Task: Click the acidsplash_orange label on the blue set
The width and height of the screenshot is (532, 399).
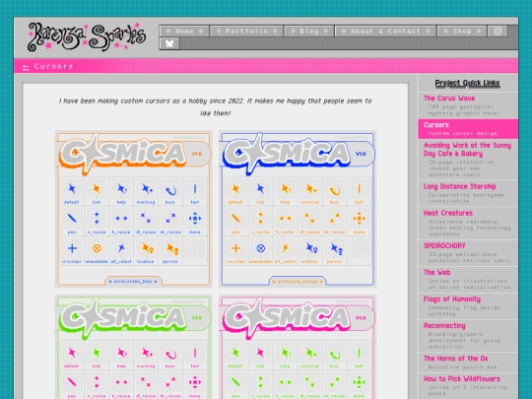Action: [x=298, y=281]
